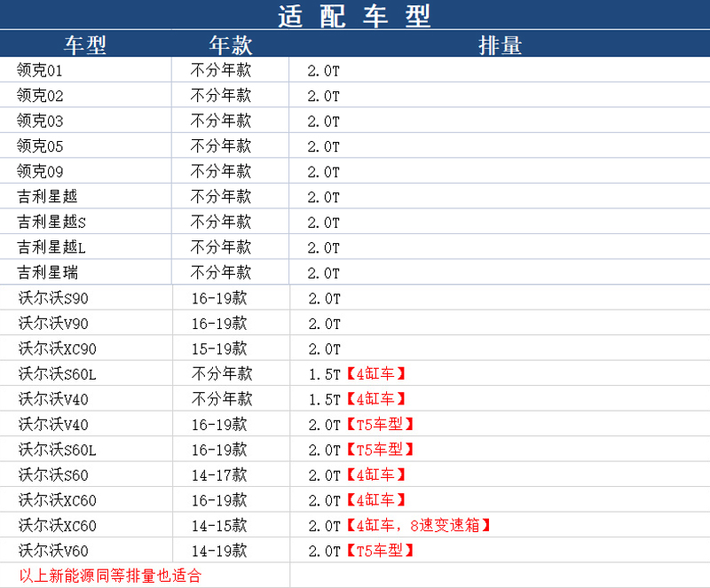Click 【4缸车】 in the 沃尔沃S60 row

376,474
